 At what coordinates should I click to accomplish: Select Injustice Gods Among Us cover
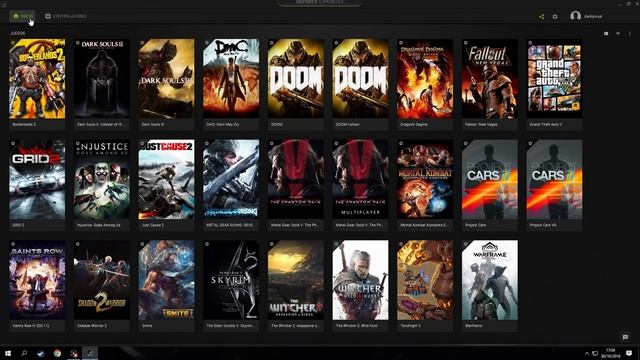pos(102,180)
